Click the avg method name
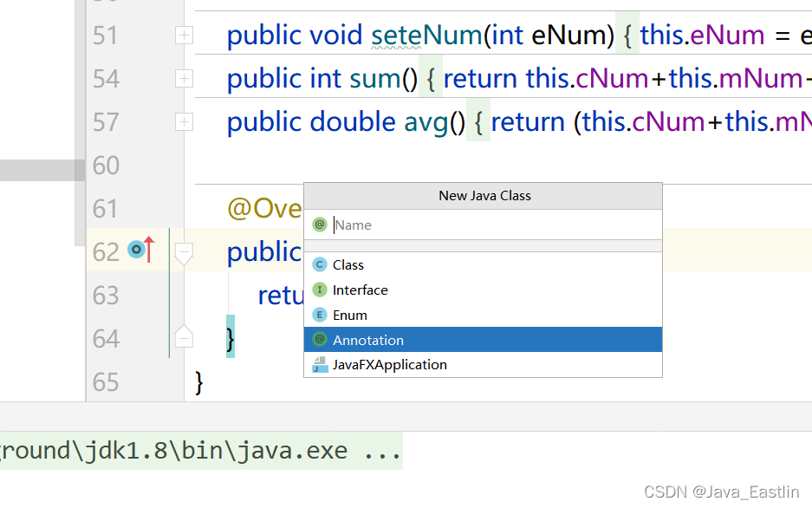The width and height of the screenshot is (812, 508). pyautogui.click(x=426, y=123)
